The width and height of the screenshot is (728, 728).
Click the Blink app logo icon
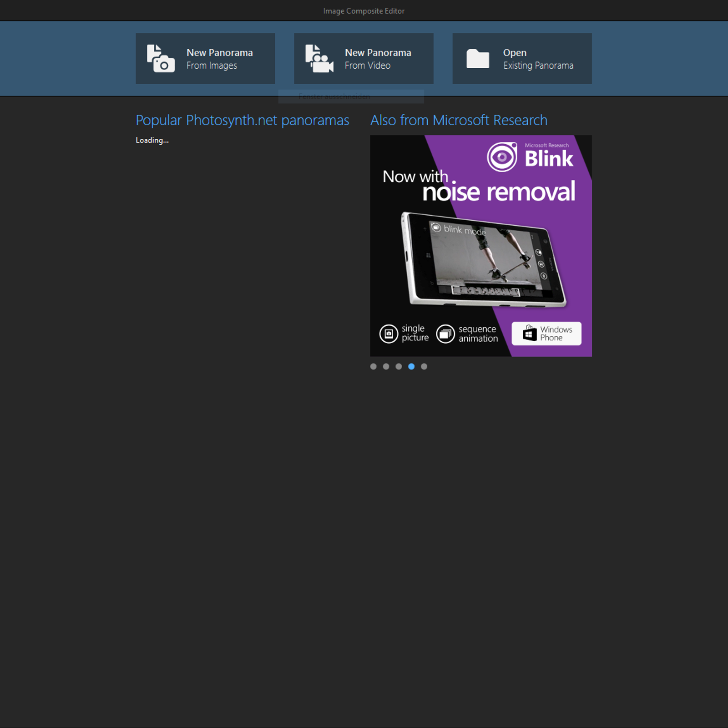(x=502, y=157)
